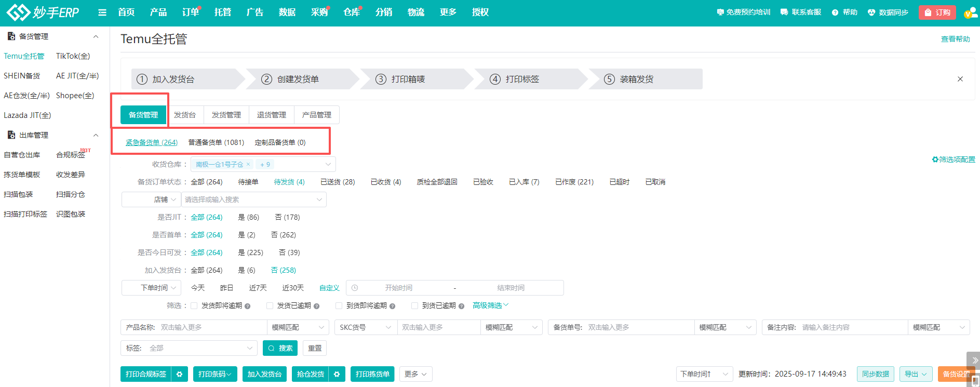The width and height of the screenshot is (980, 387).
Task: Switch to the 发货台 tab
Action: point(185,115)
